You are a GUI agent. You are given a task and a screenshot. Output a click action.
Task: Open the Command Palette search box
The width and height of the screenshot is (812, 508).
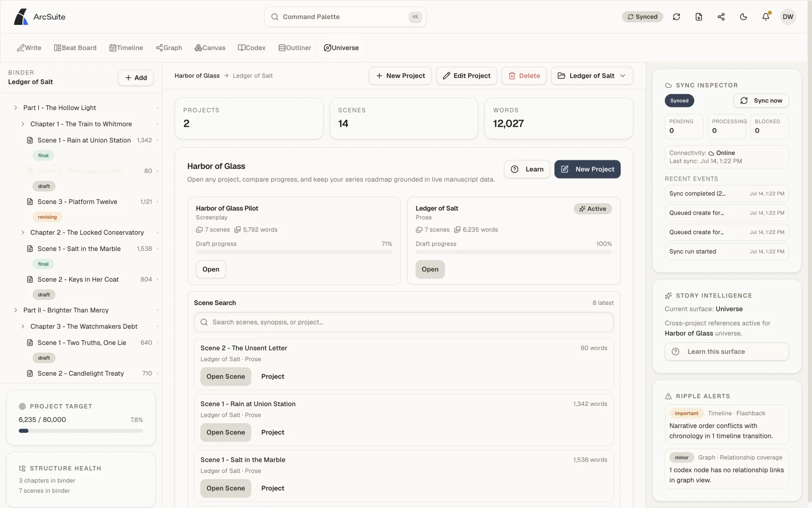pos(345,17)
